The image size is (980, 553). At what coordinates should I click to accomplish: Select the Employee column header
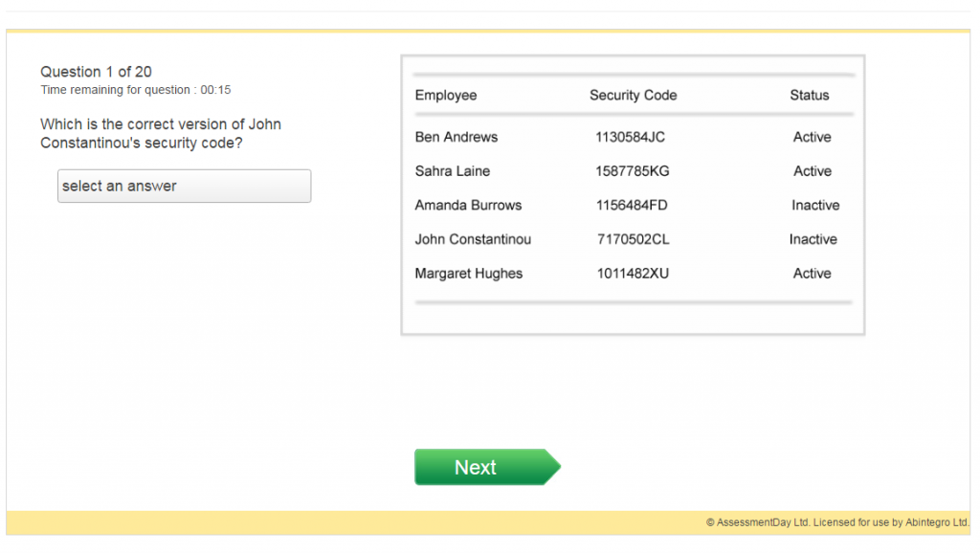446,95
